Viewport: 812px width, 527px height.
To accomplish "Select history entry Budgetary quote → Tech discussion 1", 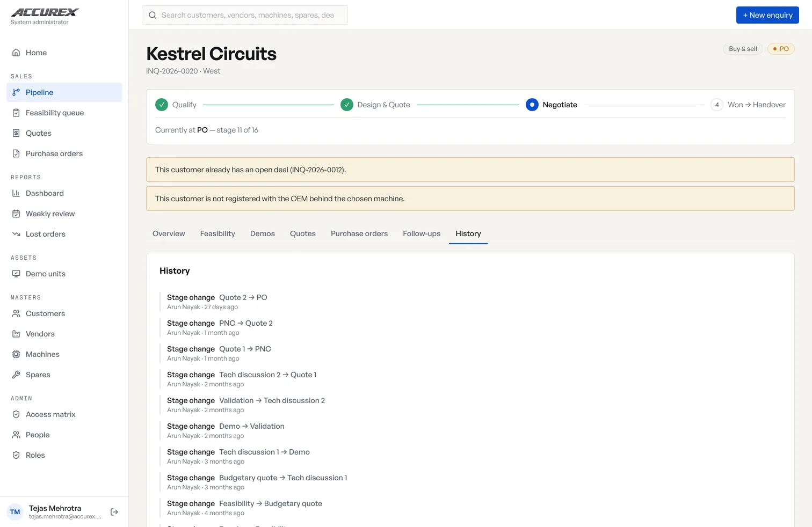I will [x=283, y=478].
